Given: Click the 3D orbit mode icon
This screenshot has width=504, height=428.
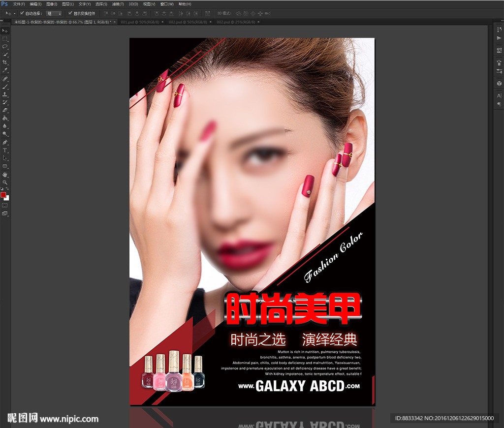Looking at the screenshot, I should coord(239,13).
